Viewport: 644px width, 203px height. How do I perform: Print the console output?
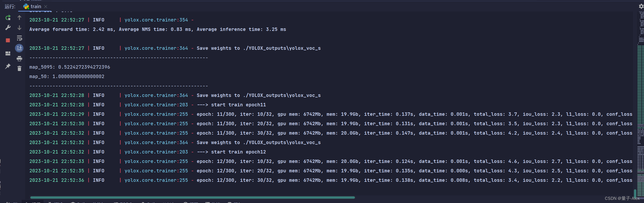tap(19, 59)
